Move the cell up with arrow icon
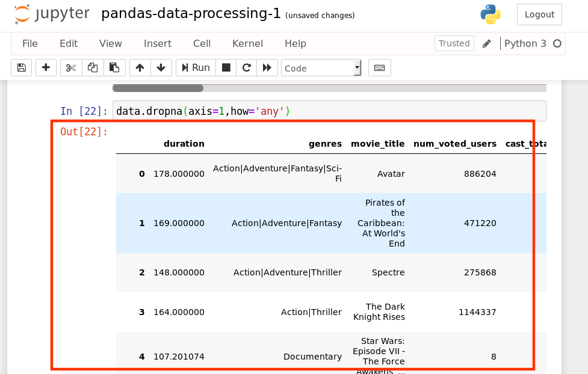The image size is (588, 374). tap(140, 67)
